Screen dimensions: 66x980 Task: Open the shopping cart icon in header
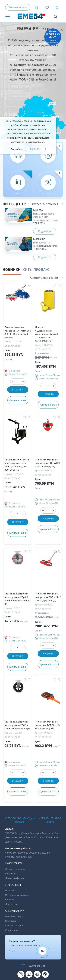tap(57, 7)
